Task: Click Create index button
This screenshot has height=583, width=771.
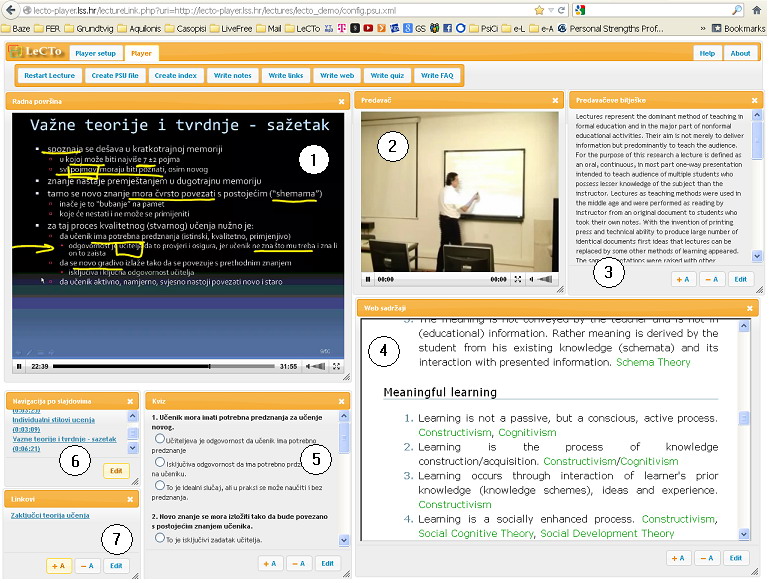Action: (x=176, y=75)
